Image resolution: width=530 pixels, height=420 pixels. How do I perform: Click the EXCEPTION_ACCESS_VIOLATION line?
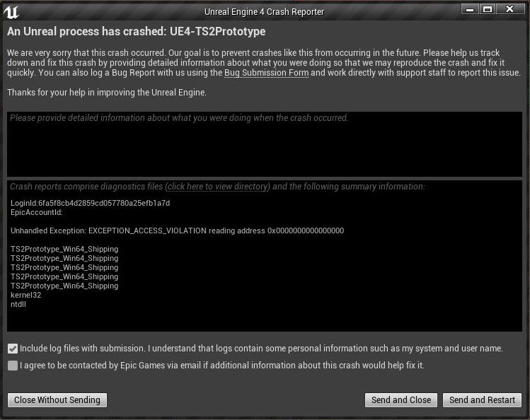[177, 231]
